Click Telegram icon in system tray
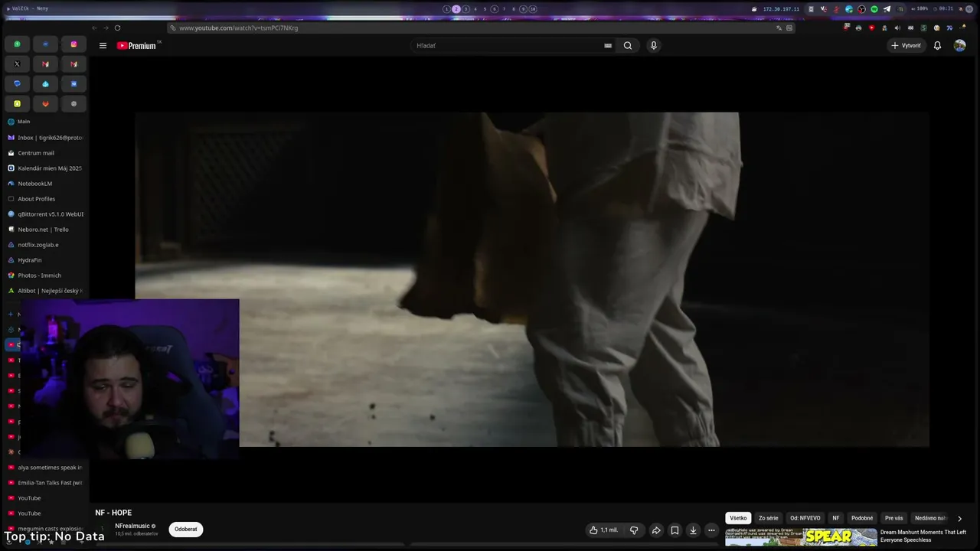 [x=887, y=9]
